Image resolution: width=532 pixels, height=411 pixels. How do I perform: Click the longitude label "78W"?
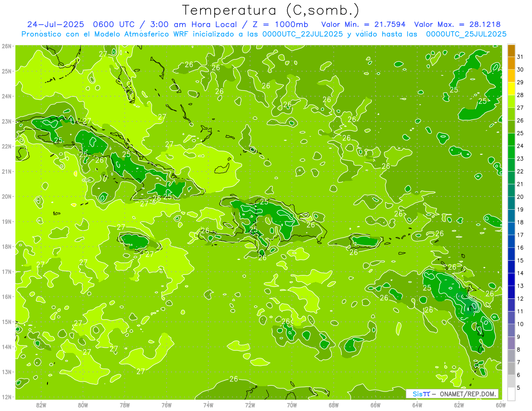click(125, 405)
